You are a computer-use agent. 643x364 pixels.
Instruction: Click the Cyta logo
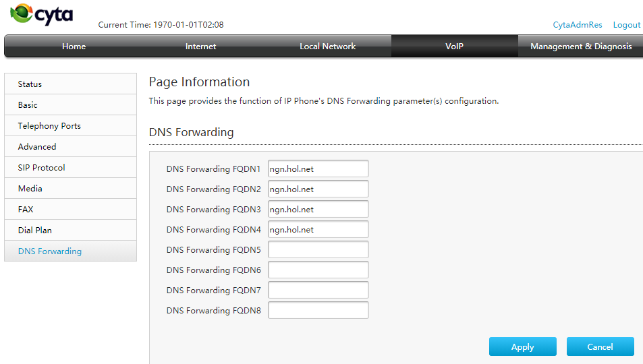[x=41, y=15]
